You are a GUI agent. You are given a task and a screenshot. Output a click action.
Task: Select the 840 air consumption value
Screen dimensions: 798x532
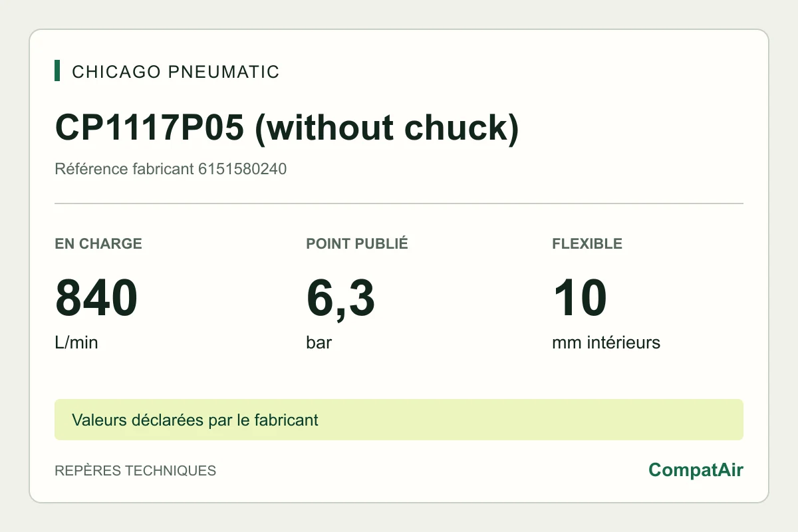[96, 299]
